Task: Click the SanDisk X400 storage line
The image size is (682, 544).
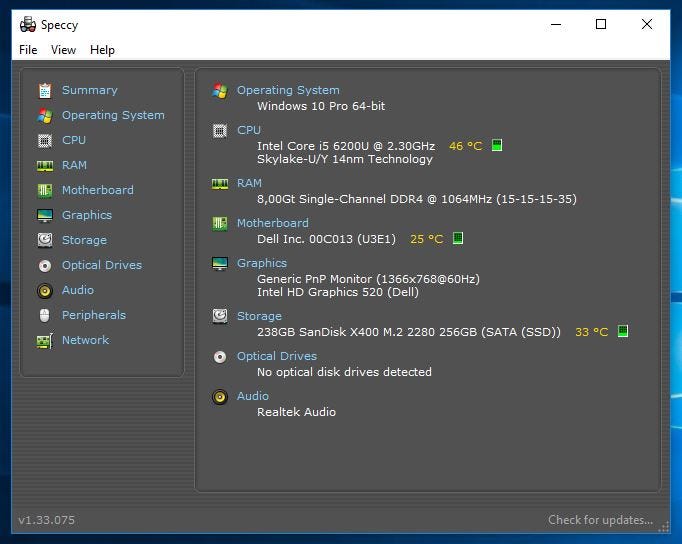Action: click(x=408, y=332)
